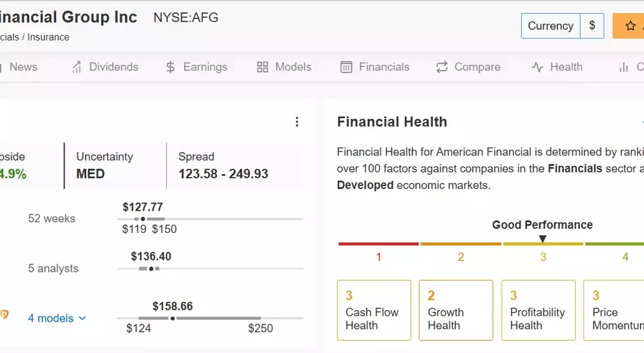The width and height of the screenshot is (644, 353).
Task: Click the Insurance breadcrumb link
Action: click(48, 37)
